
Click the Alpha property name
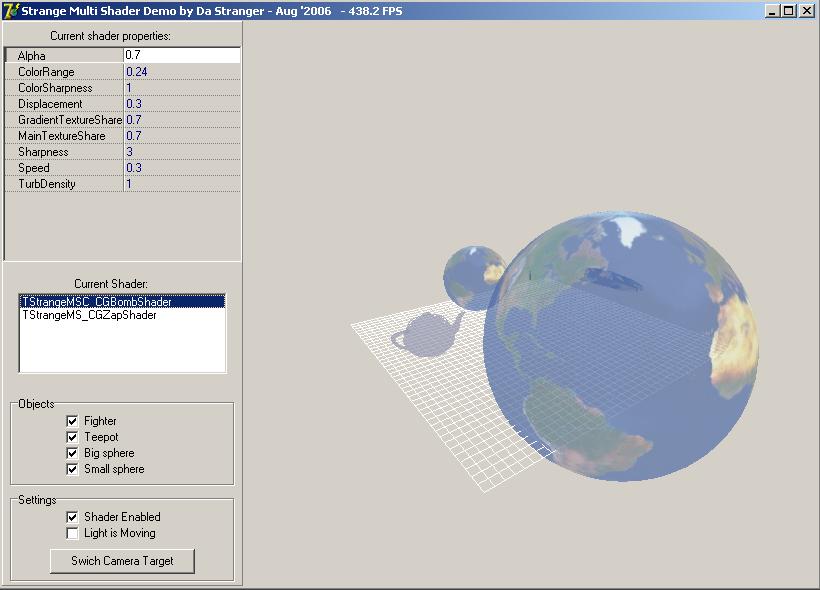[31, 55]
